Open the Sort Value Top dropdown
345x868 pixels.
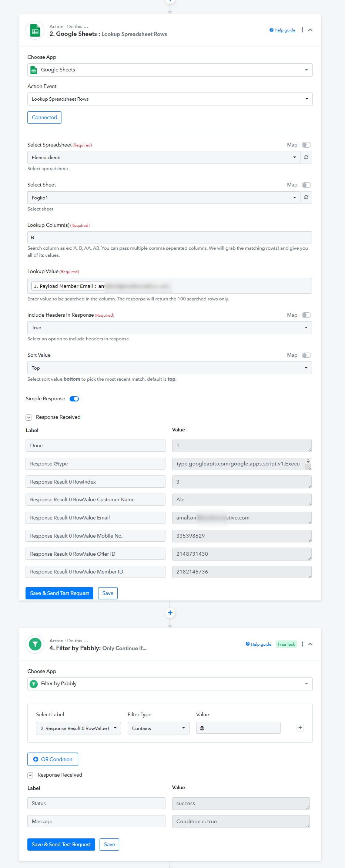(170, 368)
